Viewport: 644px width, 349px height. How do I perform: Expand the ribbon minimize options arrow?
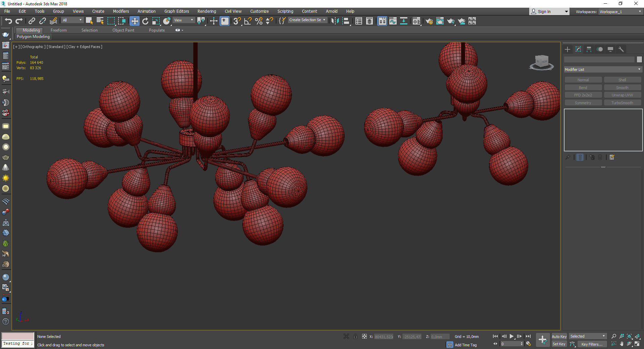(182, 30)
